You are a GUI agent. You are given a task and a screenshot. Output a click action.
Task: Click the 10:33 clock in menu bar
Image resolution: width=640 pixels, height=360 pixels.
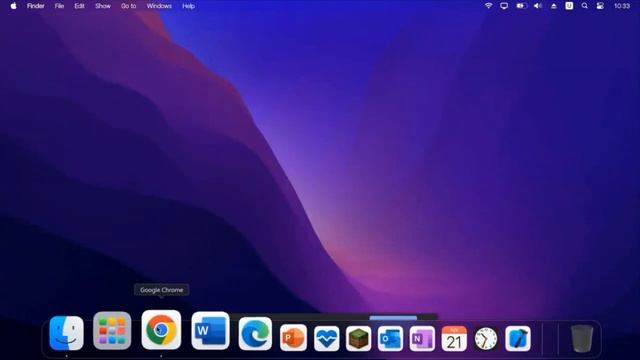click(x=622, y=6)
